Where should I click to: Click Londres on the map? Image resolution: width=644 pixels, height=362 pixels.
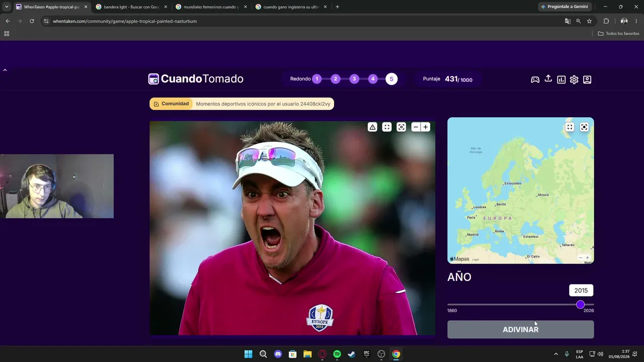tap(479, 207)
